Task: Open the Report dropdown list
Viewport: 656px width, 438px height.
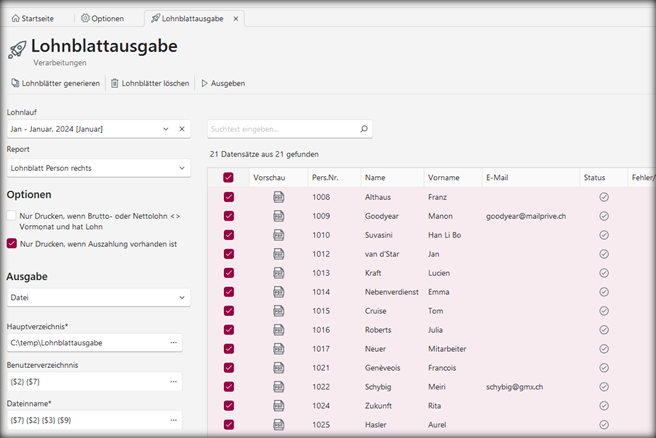Action: click(181, 168)
